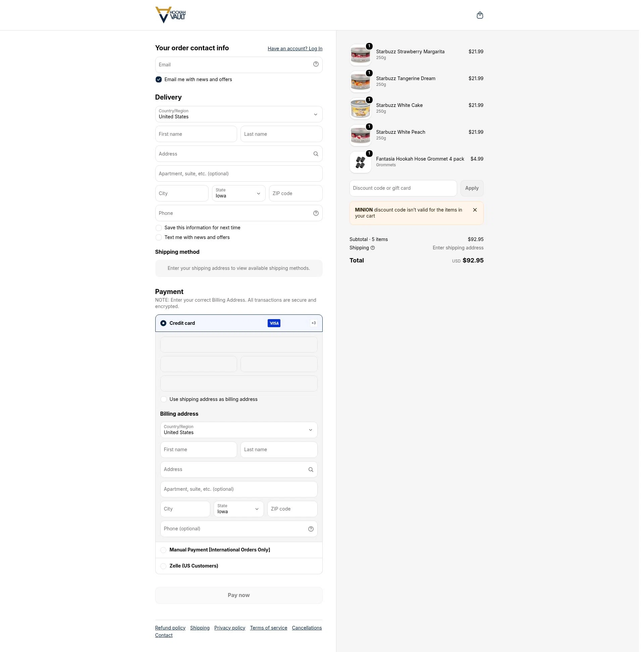
Task: Dismiss the MINION discount code error
Action: pyautogui.click(x=475, y=210)
